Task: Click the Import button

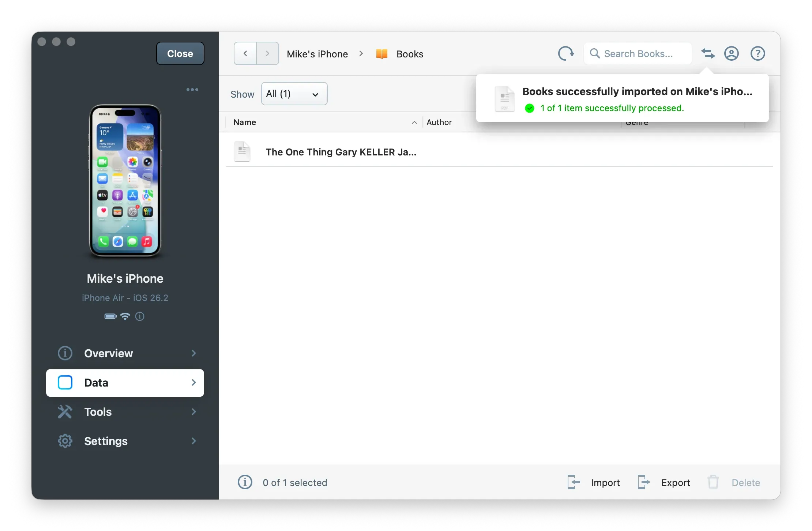Action: tap(594, 482)
